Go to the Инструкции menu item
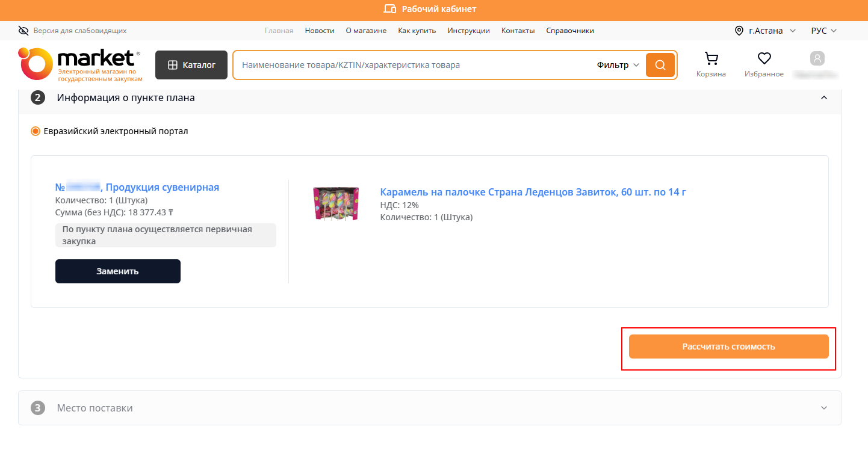 (x=468, y=31)
